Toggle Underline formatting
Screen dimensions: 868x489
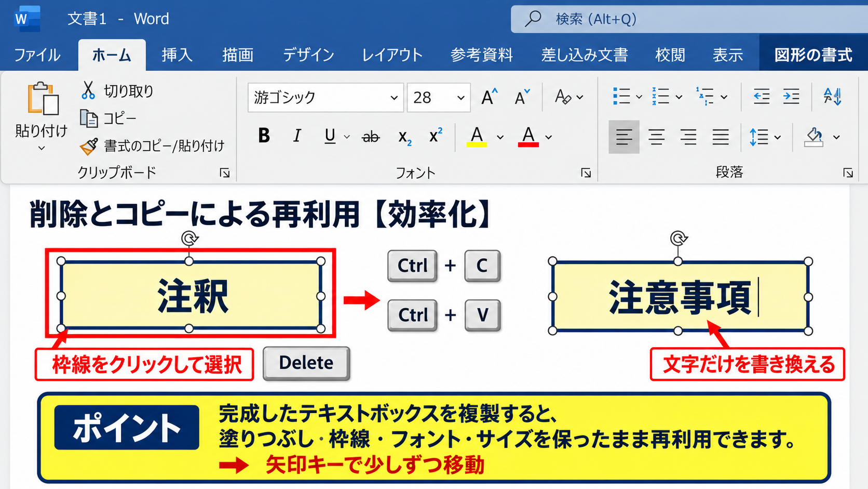(x=330, y=136)
